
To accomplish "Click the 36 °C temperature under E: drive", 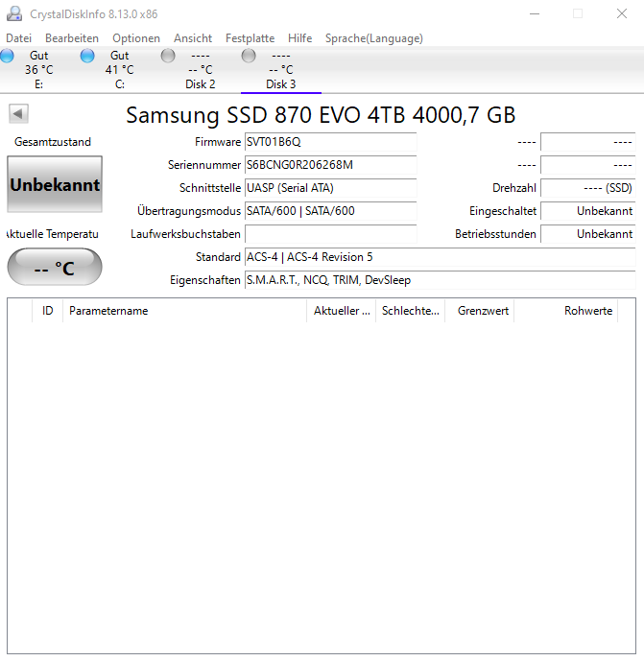I will point(38,70).
